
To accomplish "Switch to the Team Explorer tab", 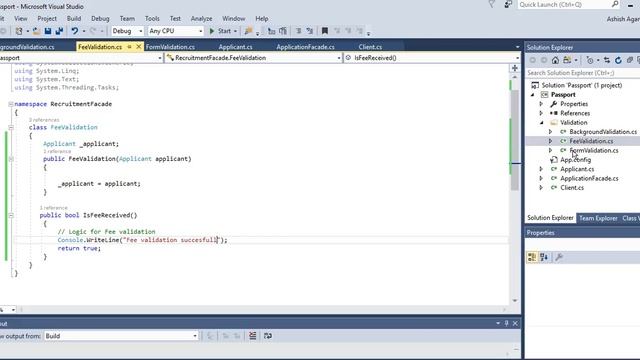I will tap(598, 218).
